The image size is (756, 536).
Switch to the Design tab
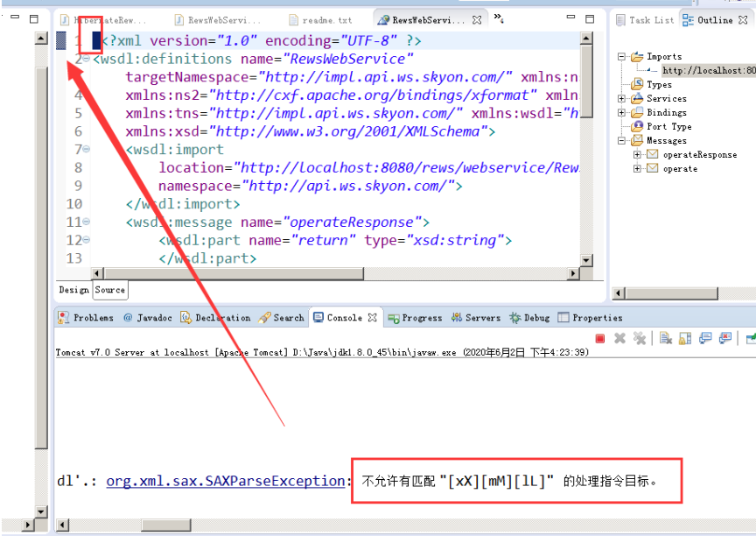[x=73, y=290]
